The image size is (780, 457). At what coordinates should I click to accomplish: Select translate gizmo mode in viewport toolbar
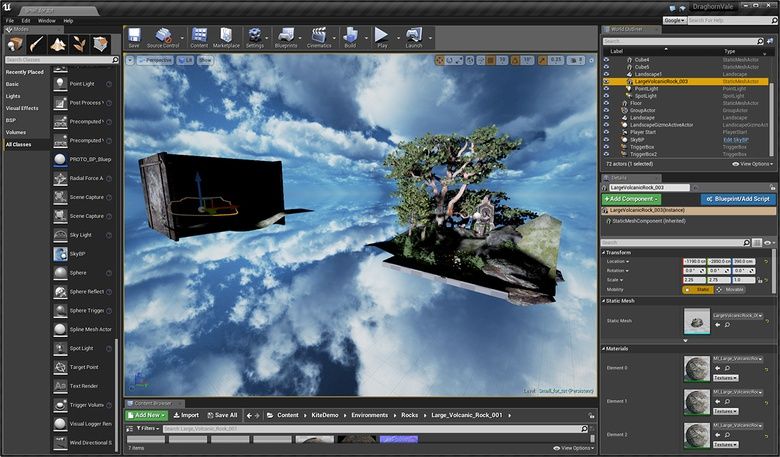click(440, 60)
